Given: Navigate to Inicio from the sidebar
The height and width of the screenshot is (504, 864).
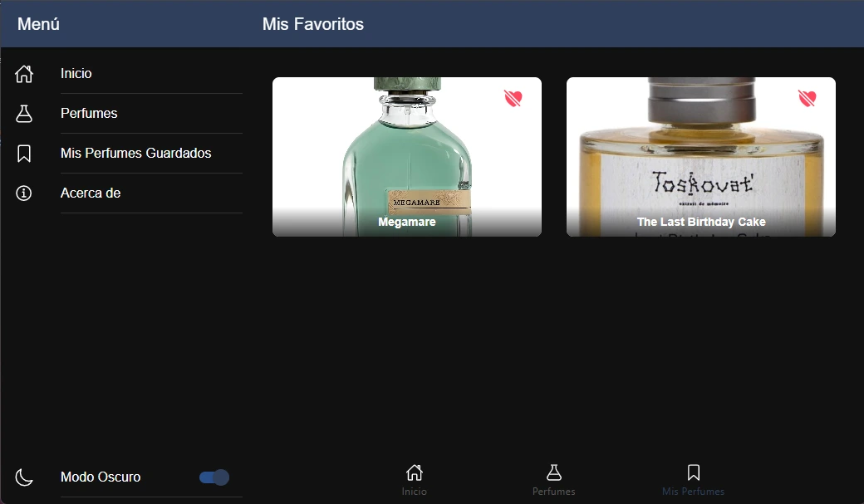Looking at the screenshot, I should 76,73.
